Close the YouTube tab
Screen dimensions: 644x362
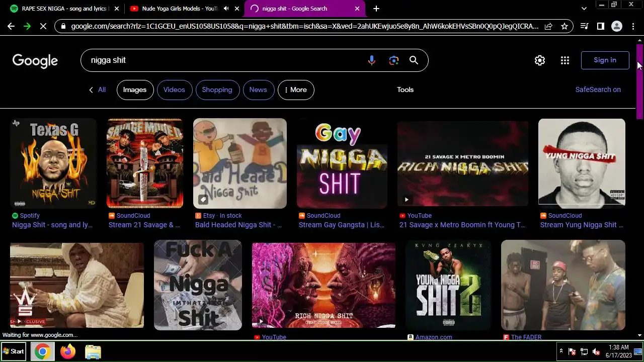237,9
